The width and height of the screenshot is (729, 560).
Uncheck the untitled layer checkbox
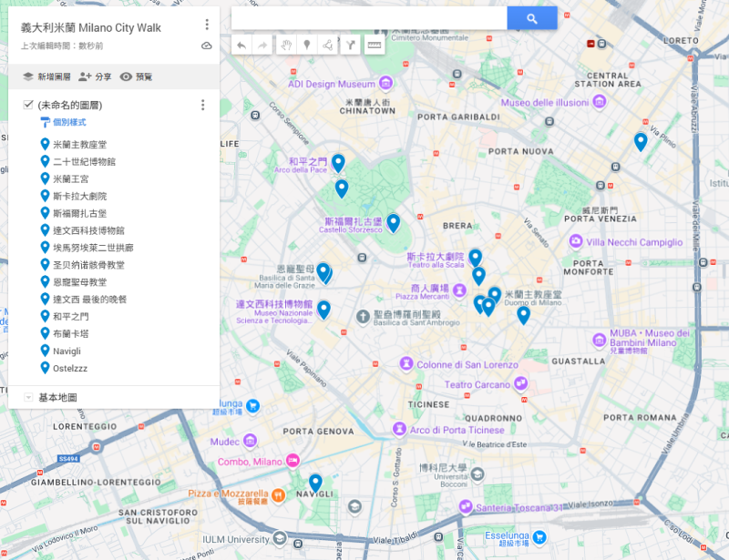pos(28,106)
